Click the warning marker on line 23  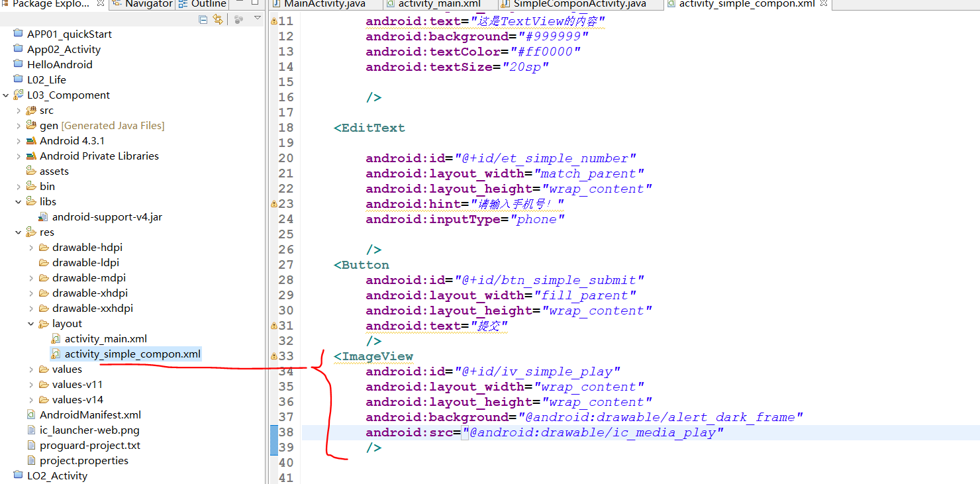click(x=273, y=204)
